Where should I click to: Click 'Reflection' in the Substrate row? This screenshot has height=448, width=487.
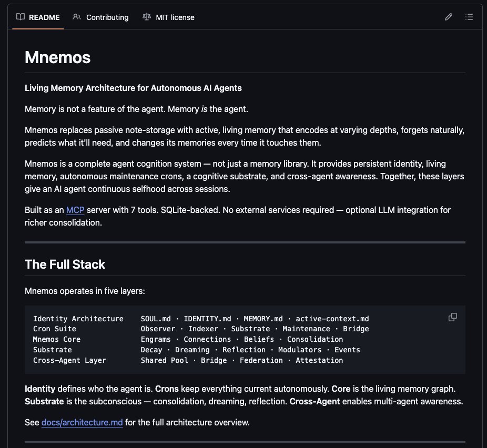244,350
